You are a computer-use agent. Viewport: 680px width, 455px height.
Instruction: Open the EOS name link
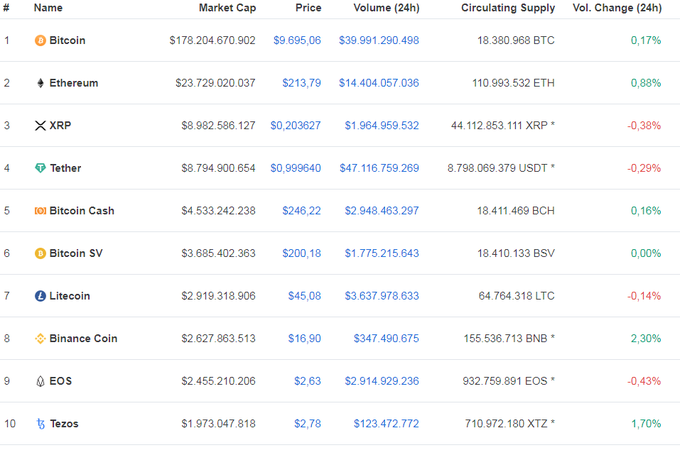coord(61,381)
